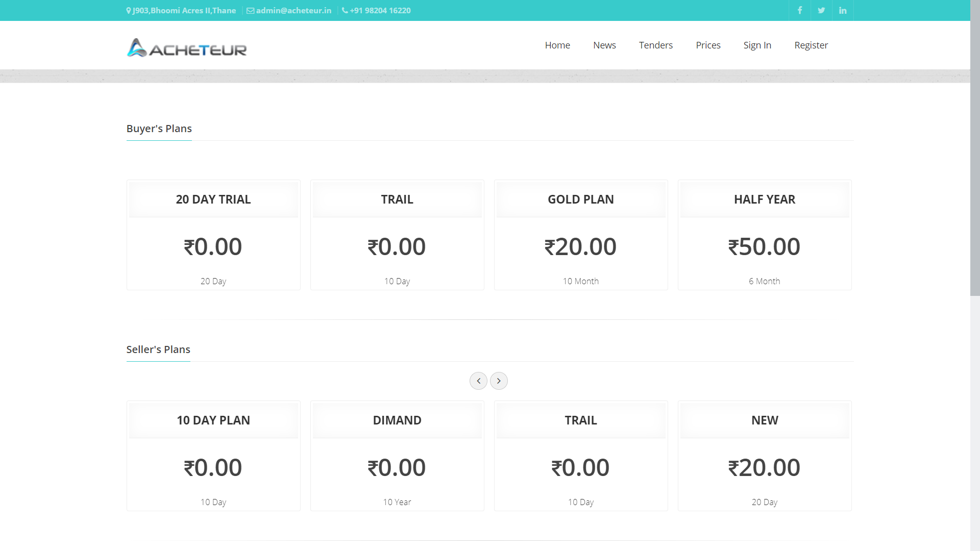Click the previous arrow in Seller's Plans

click(x=478, y=381)
